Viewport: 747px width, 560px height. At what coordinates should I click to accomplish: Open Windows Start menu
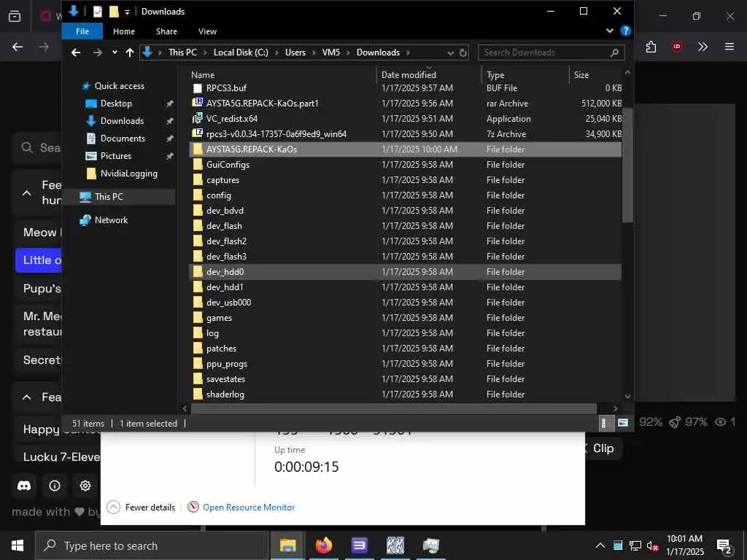coord(18,545)
